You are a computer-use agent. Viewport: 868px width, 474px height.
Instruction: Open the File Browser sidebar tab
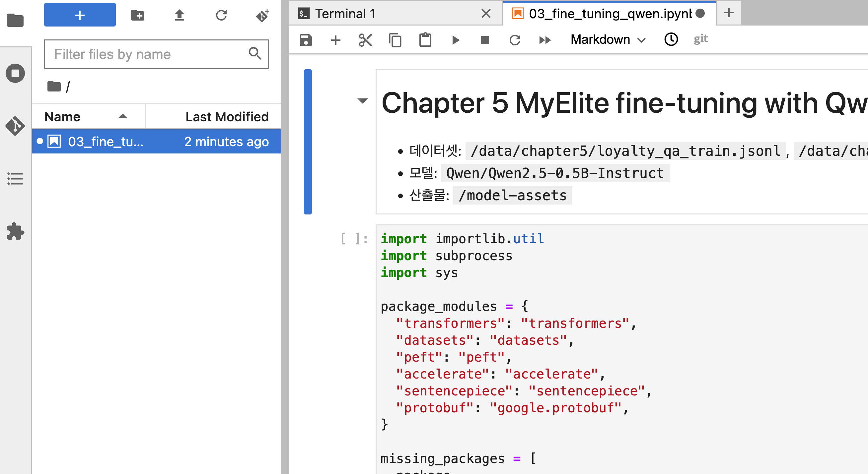click(15, 20)
